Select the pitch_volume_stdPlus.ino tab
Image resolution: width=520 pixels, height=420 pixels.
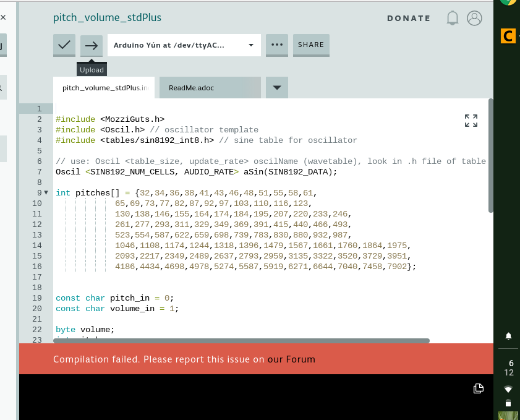[103, 87]
